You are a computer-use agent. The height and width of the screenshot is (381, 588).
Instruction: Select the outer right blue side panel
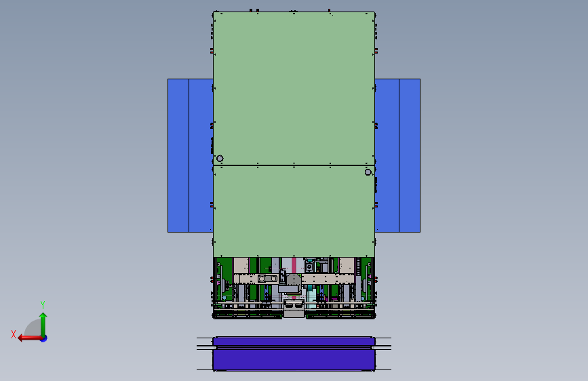click(410, 156)
